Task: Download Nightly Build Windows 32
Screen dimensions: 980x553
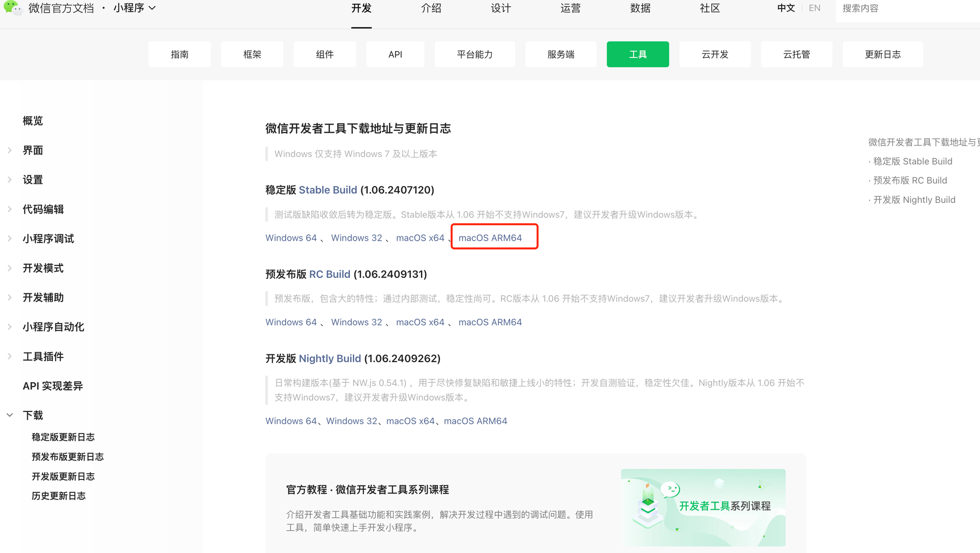Action: 352,421
